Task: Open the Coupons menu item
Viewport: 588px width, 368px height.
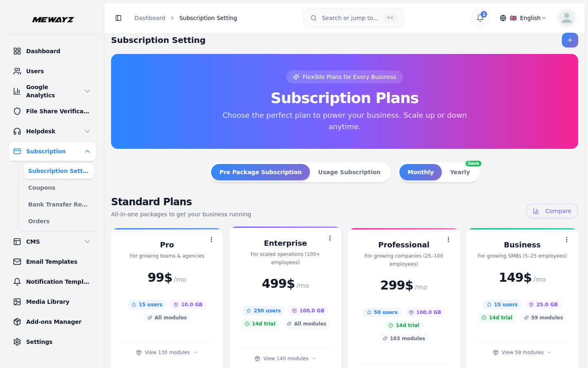Action: click(42, 187)
